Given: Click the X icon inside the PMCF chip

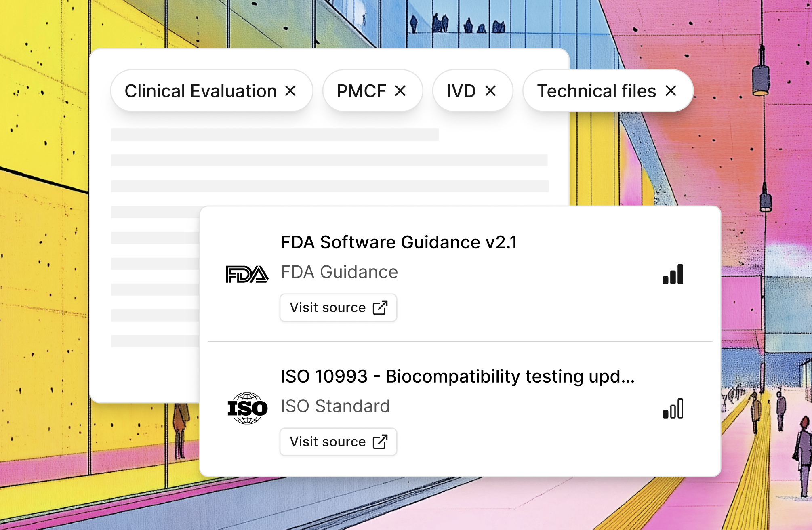Looking at the screenshot, I should tap(401, 90).
